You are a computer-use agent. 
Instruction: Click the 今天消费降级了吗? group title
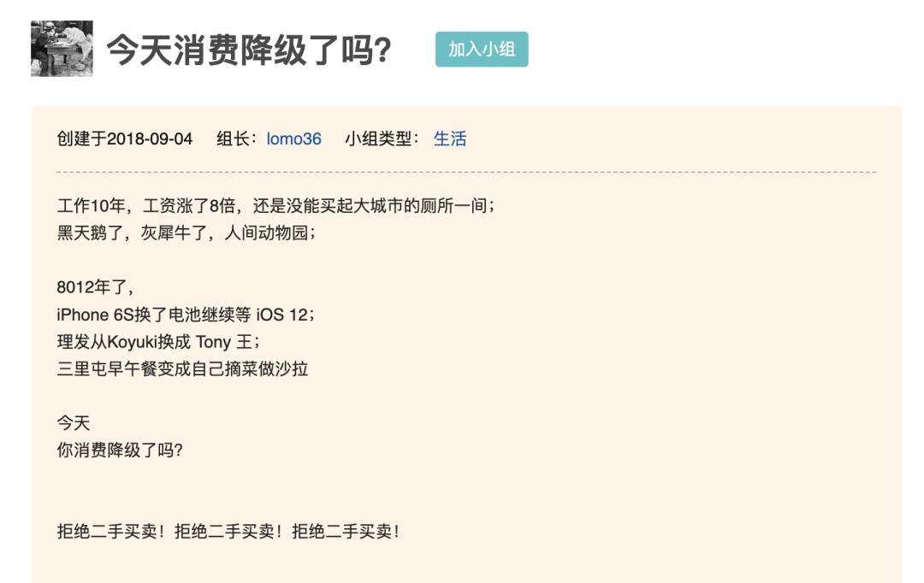249,50
